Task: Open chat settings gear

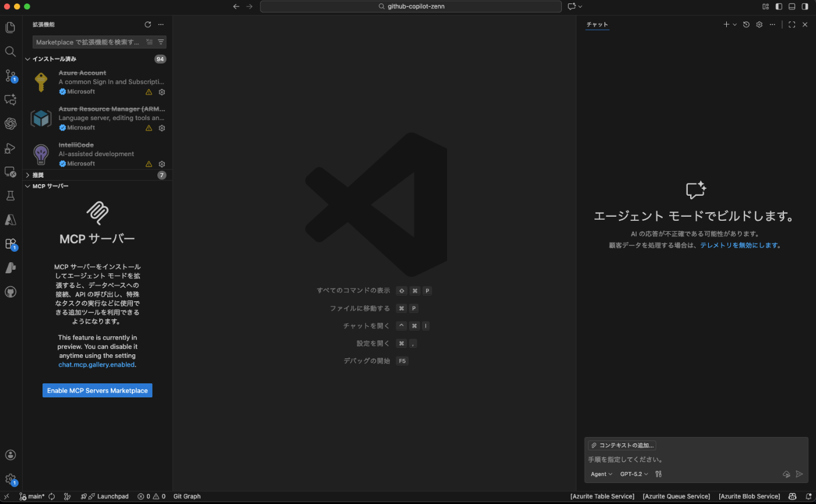Action: pos(759,24)
